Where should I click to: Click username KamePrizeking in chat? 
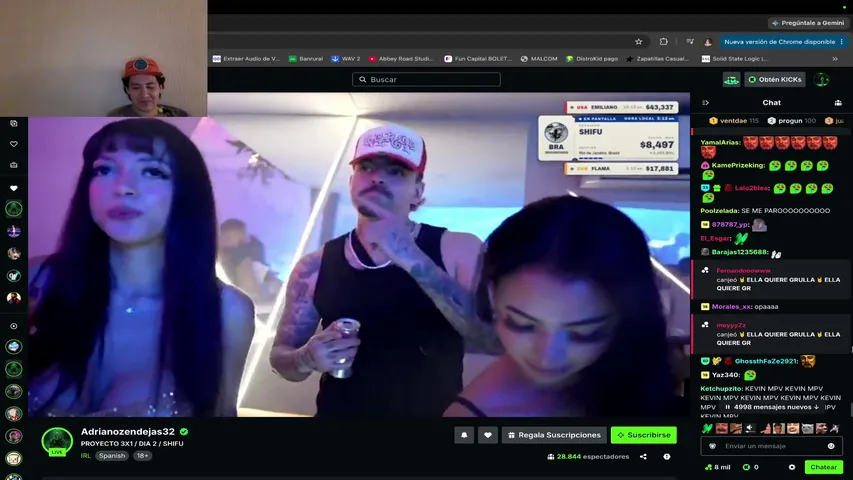click(x=738, y=165)
